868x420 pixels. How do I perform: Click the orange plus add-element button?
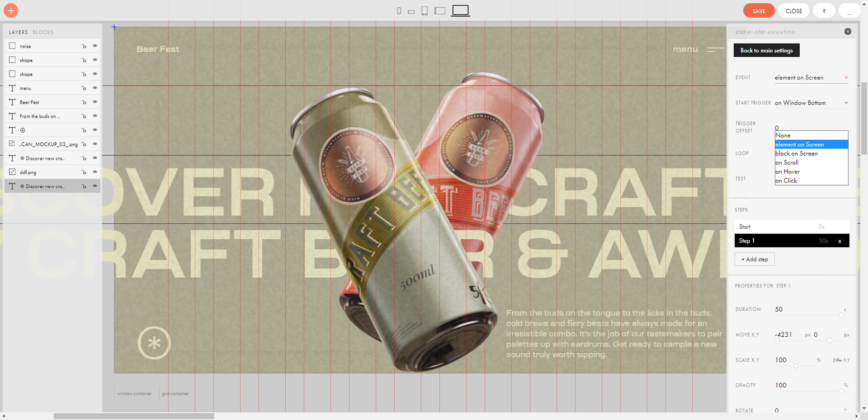point(11,10)
